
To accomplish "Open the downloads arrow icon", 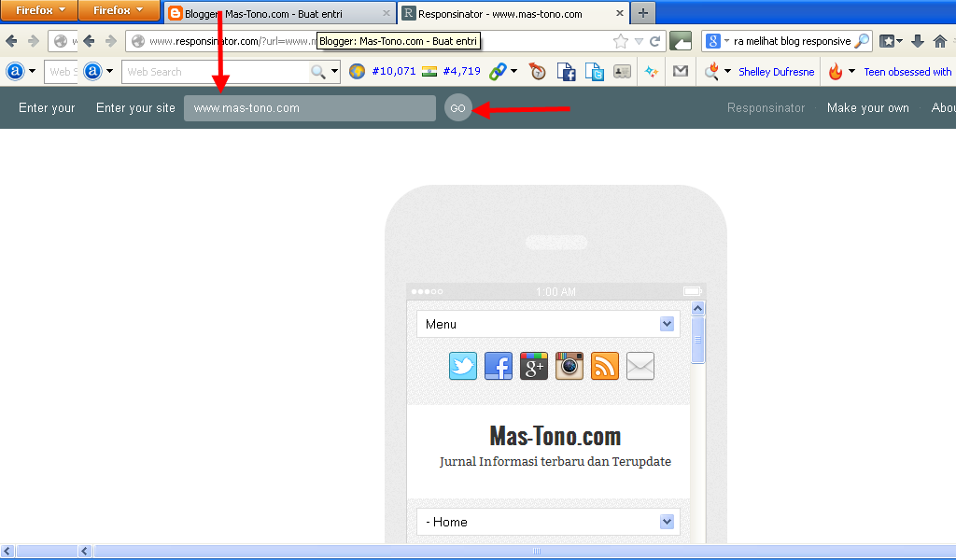I will (x=917, y=41).
